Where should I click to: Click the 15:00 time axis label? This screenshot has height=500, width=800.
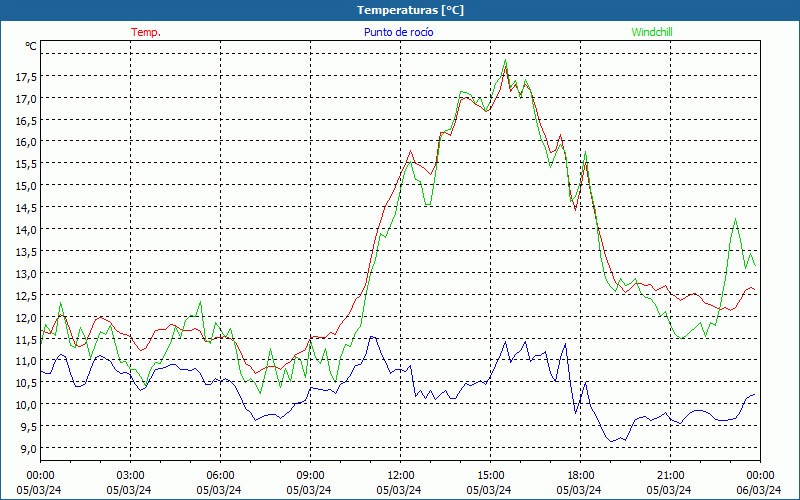490,475
